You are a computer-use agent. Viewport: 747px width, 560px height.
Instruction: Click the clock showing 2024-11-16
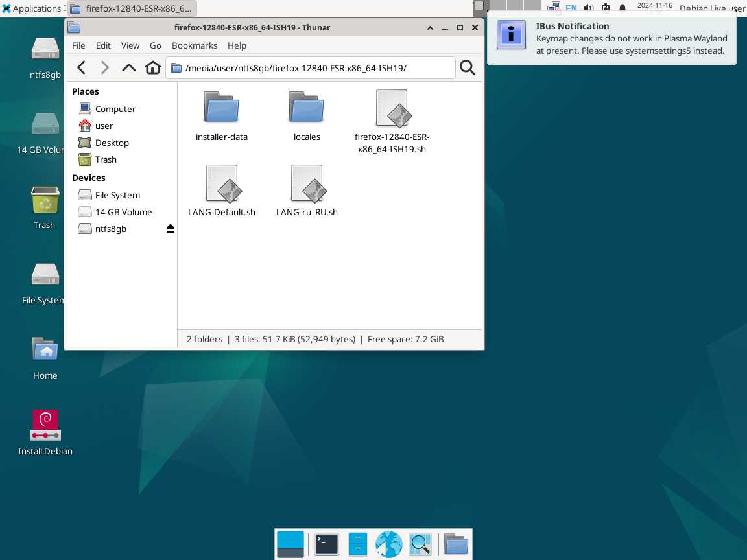pos(654,6)
